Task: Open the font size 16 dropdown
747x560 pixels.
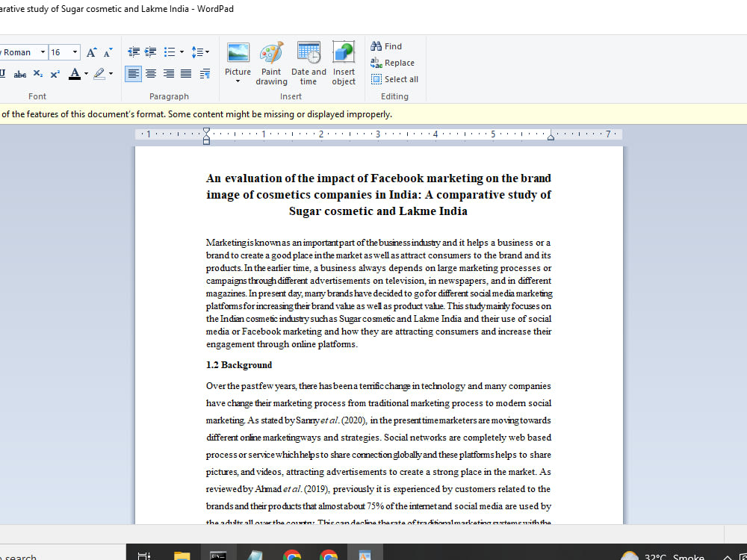Action: point(75,52)
